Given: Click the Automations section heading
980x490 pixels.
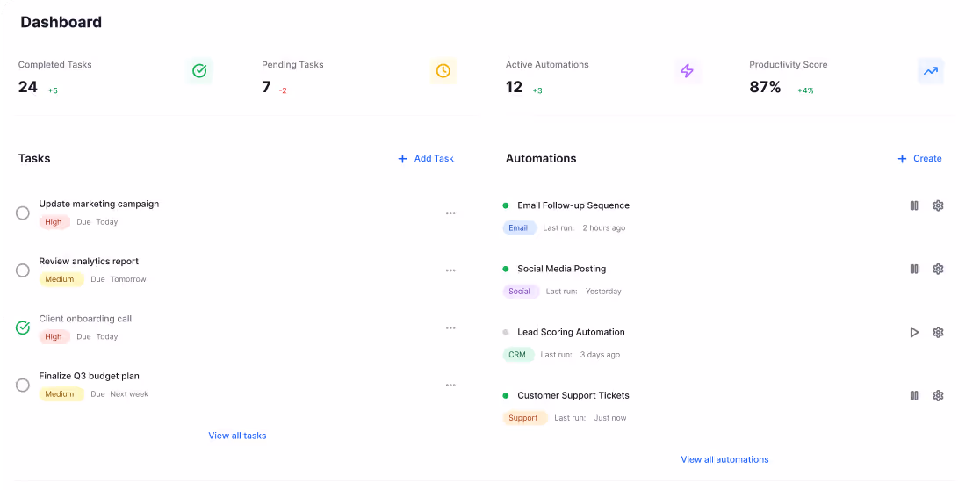Looking at the screenshot, I should coord(541,159).
